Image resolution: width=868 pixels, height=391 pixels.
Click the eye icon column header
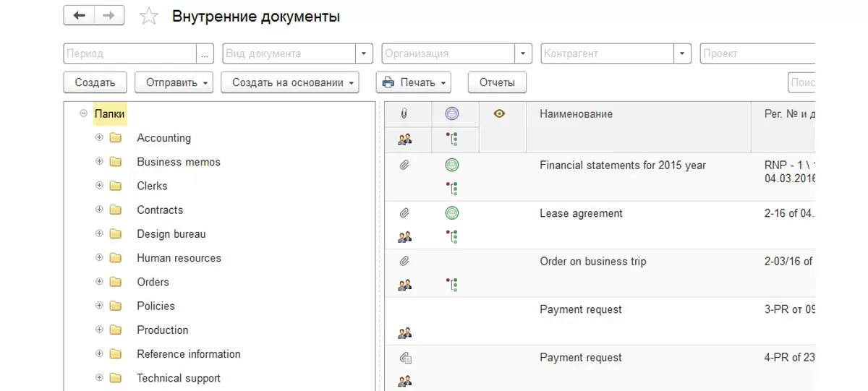[498, 113]
